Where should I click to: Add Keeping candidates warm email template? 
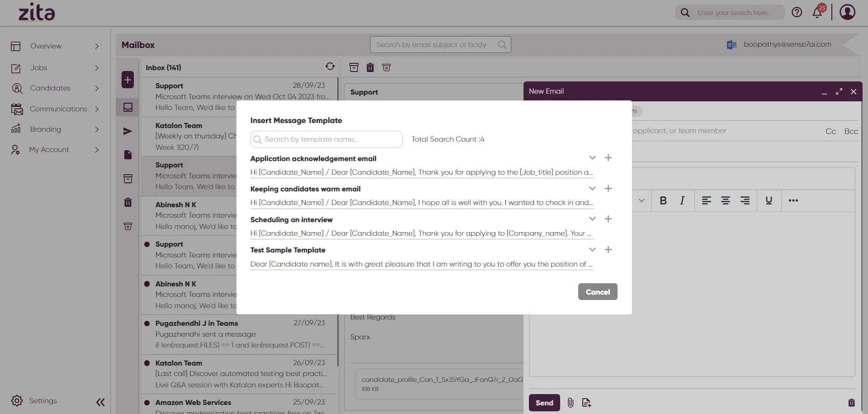tap(608, 188)
